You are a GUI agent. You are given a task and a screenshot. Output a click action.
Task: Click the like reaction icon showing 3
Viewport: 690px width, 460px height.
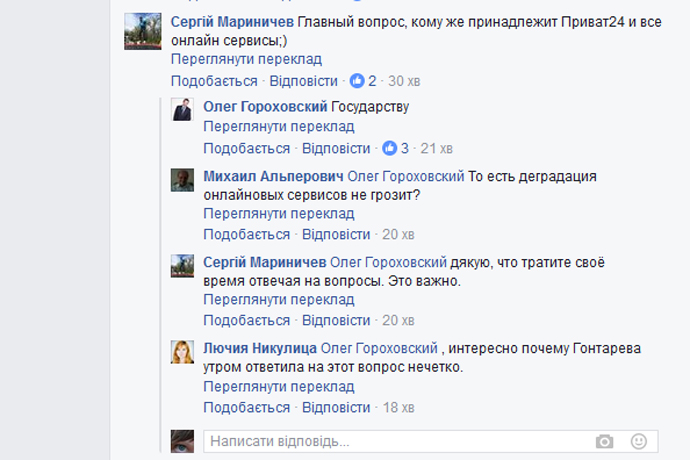[x=389, y=148]
